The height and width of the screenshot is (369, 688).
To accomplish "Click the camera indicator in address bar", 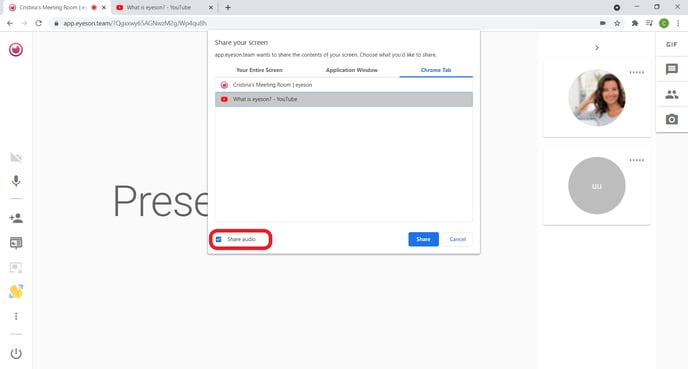I will click(603, 23).
